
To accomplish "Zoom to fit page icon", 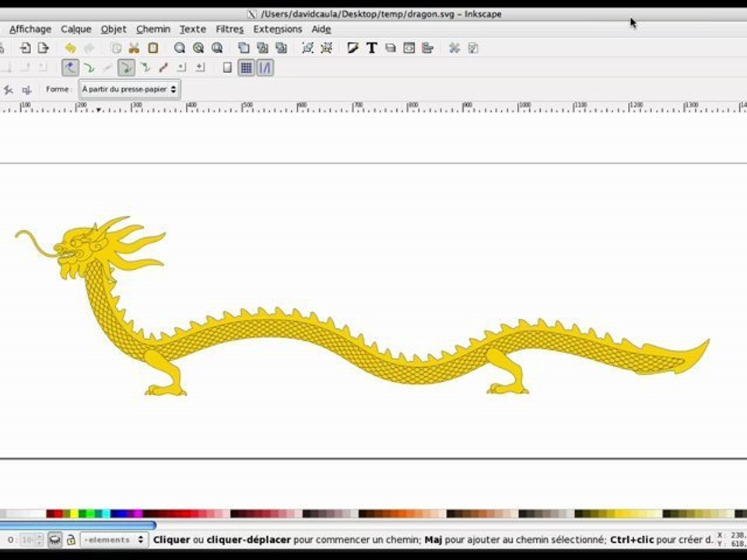I will point(217,47).
